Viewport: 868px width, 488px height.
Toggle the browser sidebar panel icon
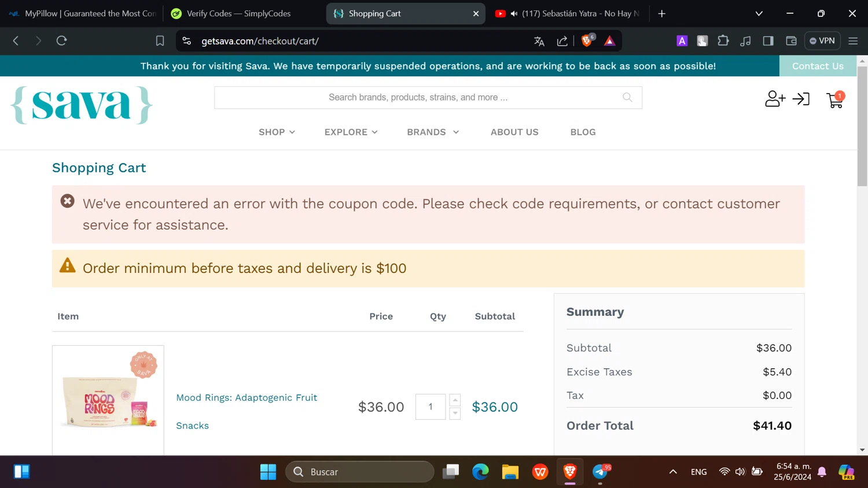click(768, 41)
